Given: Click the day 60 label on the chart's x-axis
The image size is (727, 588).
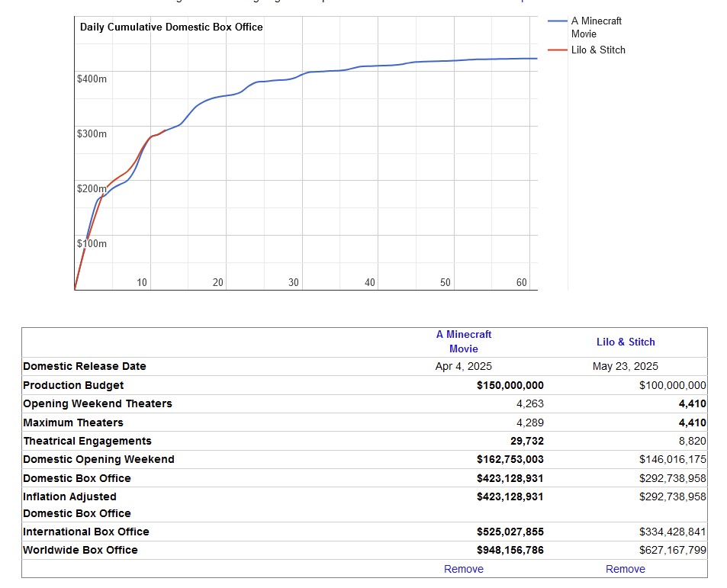Looking at the screenshot, I should [522, 283].
